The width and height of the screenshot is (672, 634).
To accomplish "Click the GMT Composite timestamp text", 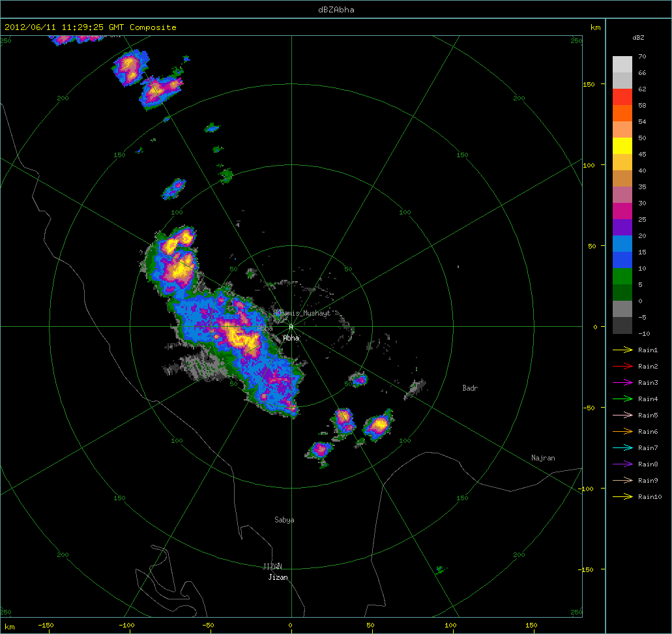I will [91, 27].
